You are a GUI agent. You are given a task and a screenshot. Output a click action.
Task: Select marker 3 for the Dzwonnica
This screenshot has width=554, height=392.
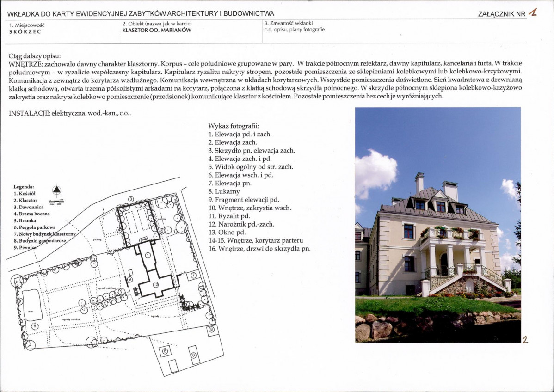click(x=131, y=199)
